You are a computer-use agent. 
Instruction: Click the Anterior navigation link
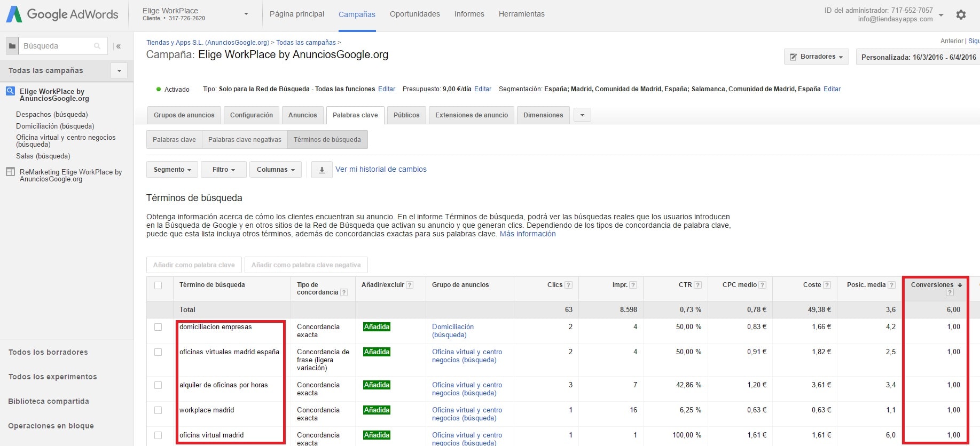[952, 41]
